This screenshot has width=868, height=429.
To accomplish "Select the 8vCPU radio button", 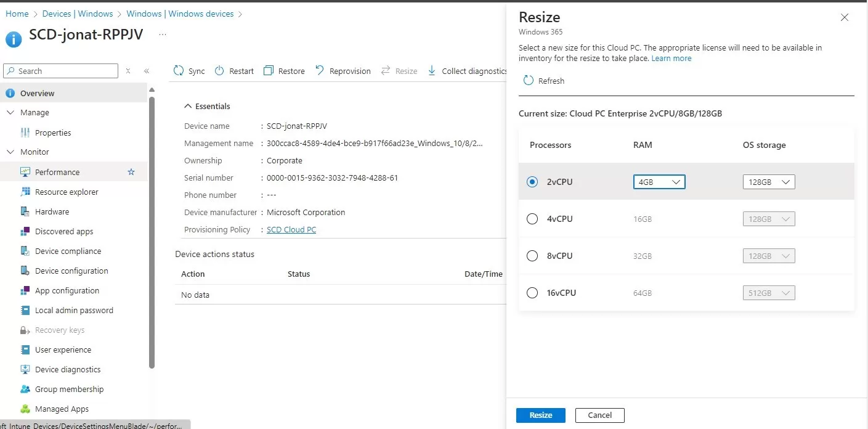I will tap(532, 256).
